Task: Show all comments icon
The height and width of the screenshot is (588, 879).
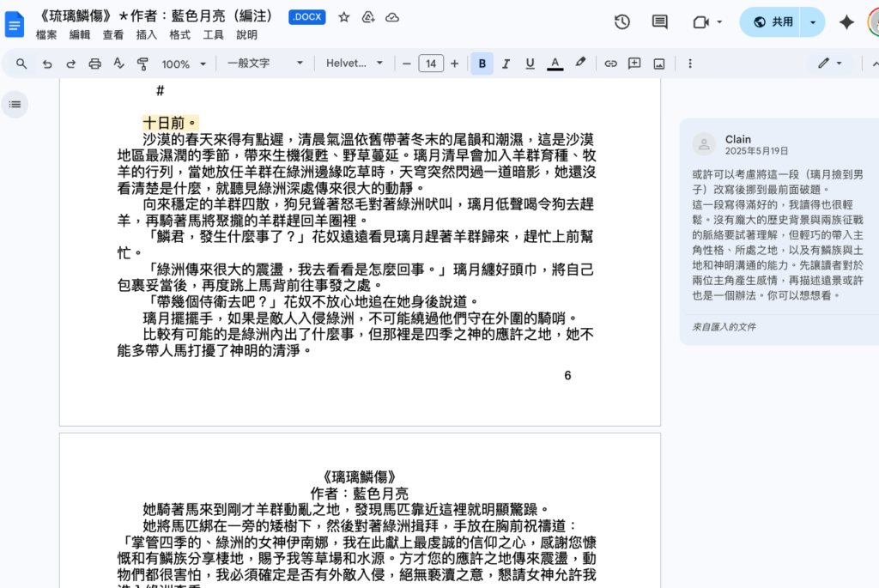Action: point(660,21)
